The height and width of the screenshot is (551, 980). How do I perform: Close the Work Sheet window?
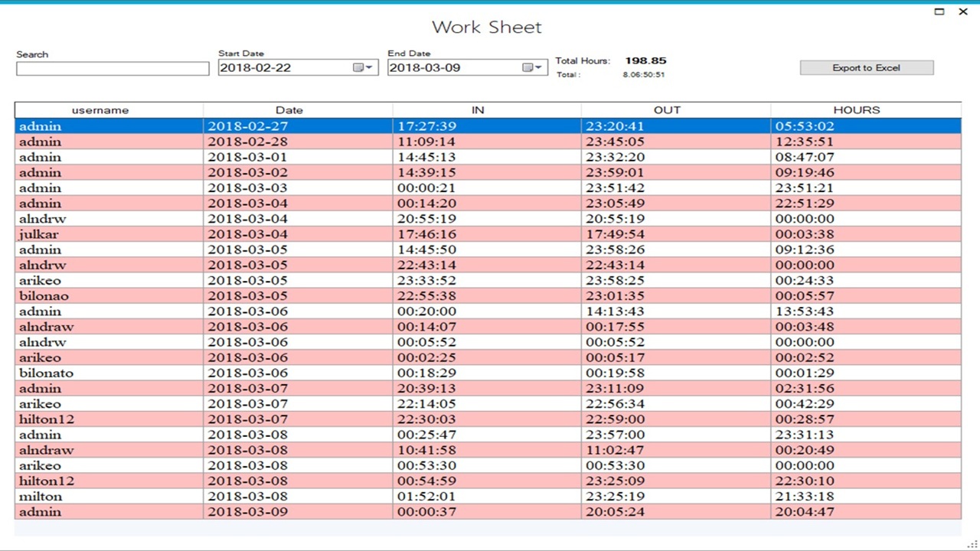(962, 11)
